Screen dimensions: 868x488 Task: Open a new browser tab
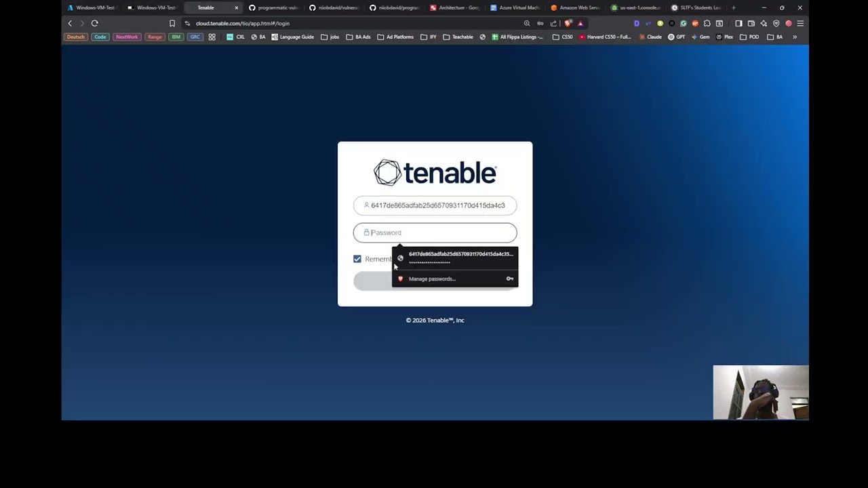[x=734, y=7]
